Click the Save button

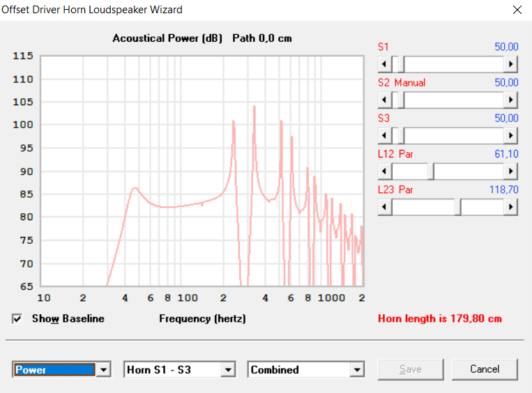[x=411, y=369]
